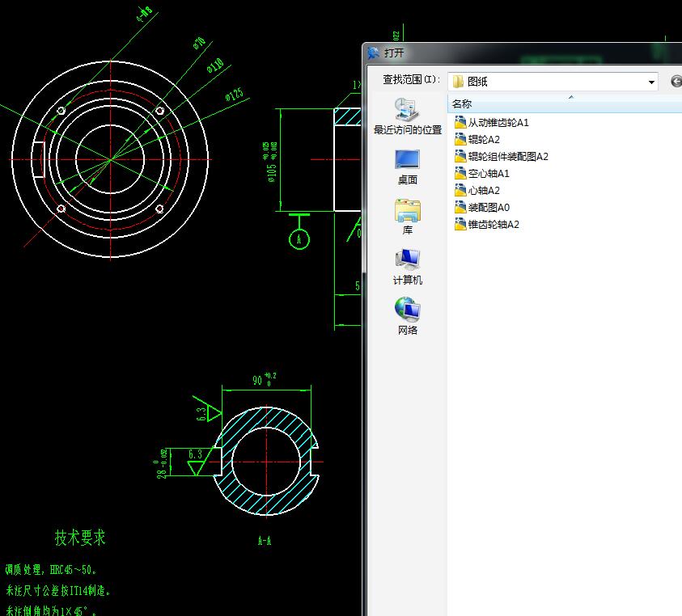Sort files by 名称 column header
Screen dimensions: 682x616
point(462,104)
